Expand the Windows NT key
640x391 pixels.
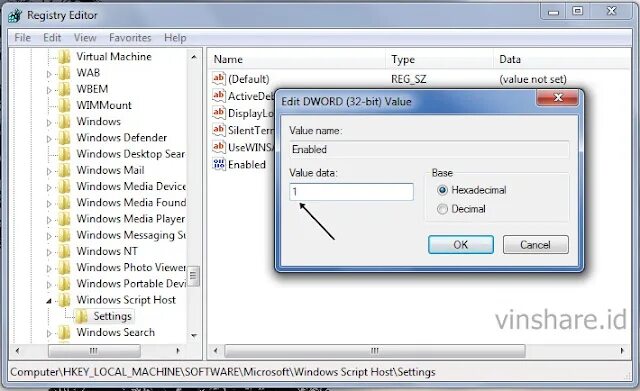(x=49, y=253)
